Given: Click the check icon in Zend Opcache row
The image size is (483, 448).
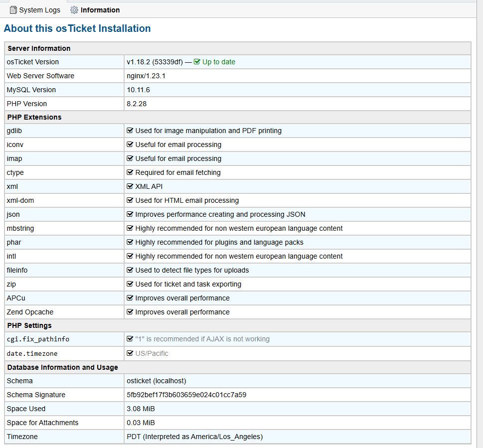Looking at the screenshot, I should tap(130, 312).
